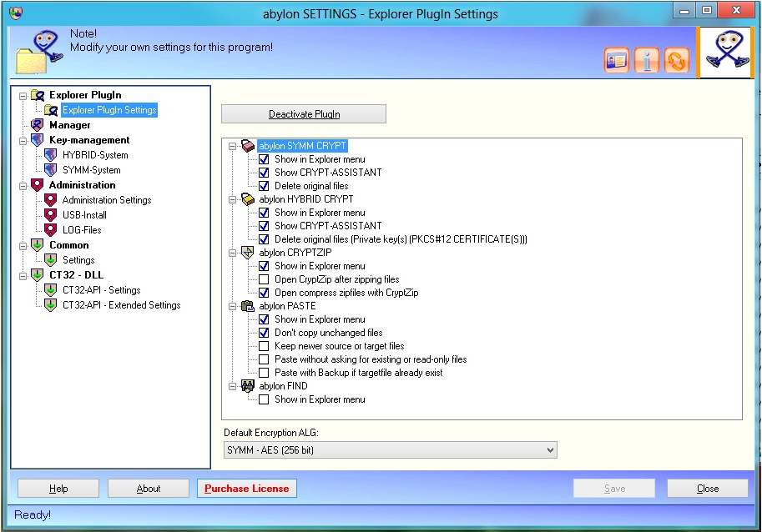Open LOG-Files in the sidebar tree
Screen dimensions: 762x532
[82, 230]
